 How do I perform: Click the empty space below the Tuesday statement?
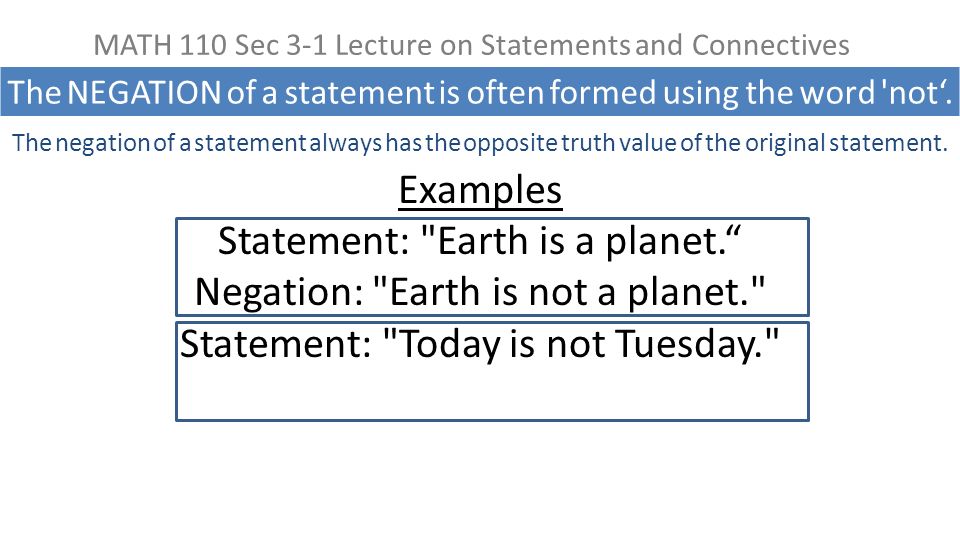[x=492, y=392]
